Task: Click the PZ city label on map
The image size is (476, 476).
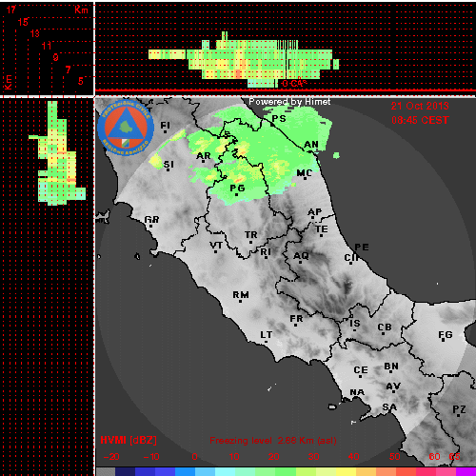Action: click(x=459, y=409)
